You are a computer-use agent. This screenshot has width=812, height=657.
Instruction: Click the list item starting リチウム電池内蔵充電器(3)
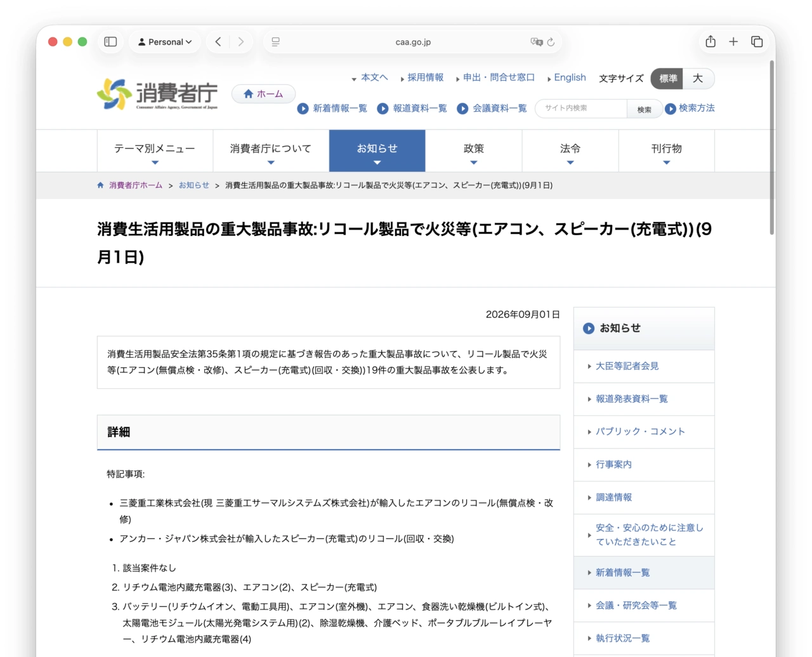(250, 588)
